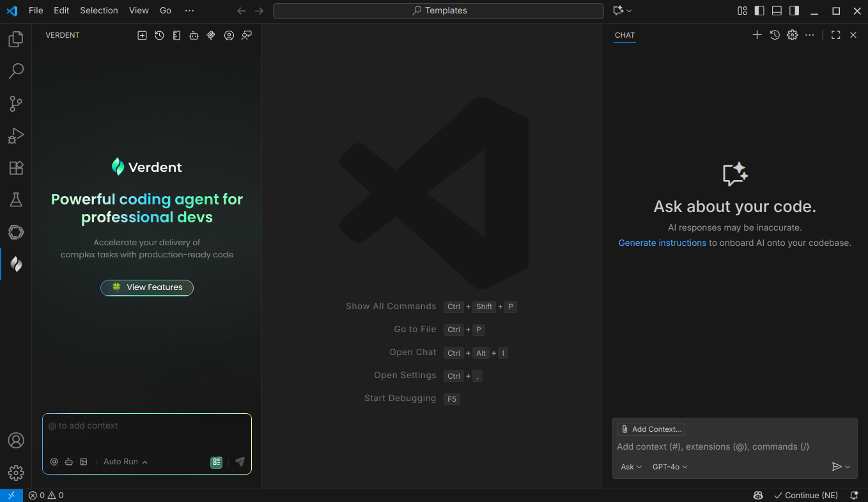The height and width of the screenshot is (502, 868).
Task: Click the View Features button
Action: (x=147, y=287)
